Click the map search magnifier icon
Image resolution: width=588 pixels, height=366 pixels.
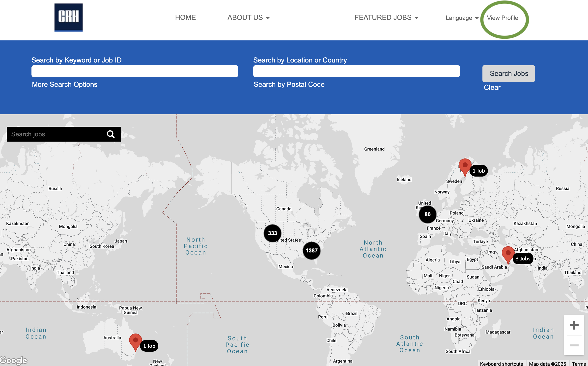pyautogui.click(x=111, y=134)
